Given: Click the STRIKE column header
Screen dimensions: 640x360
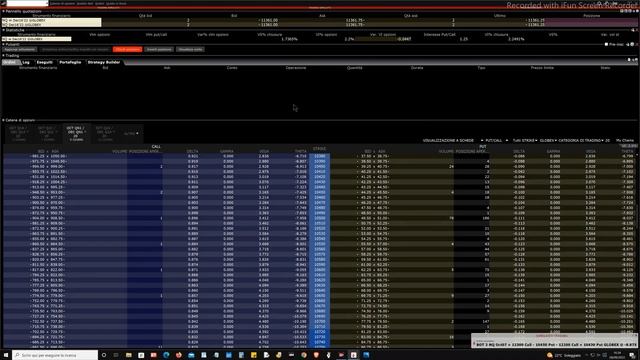Looking at the screenshot, I should [320, 149].
